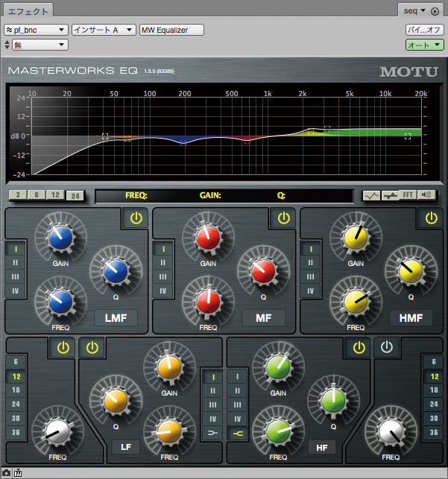The width and height of the screenshot is (448, 479).
Task: Switch to エフェクト tab
Action: (x=28, y=12)
